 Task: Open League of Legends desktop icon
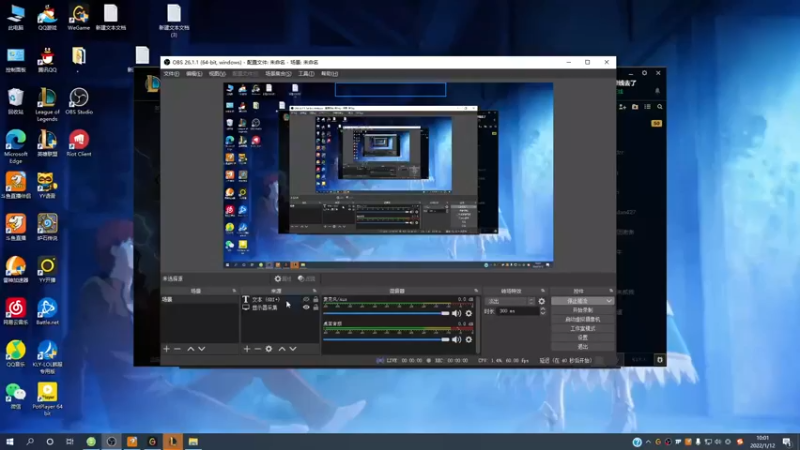[47, 99]
